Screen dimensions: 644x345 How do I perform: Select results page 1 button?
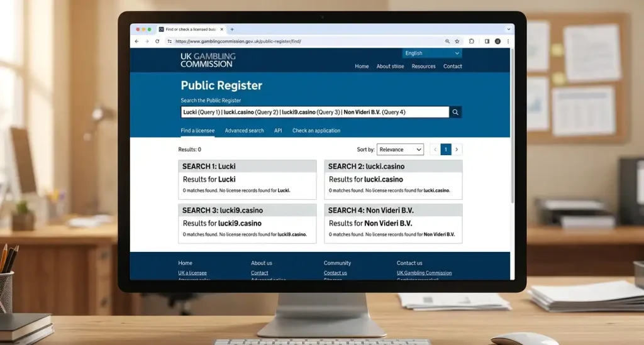pyautogui.click(x=446, y=150)
